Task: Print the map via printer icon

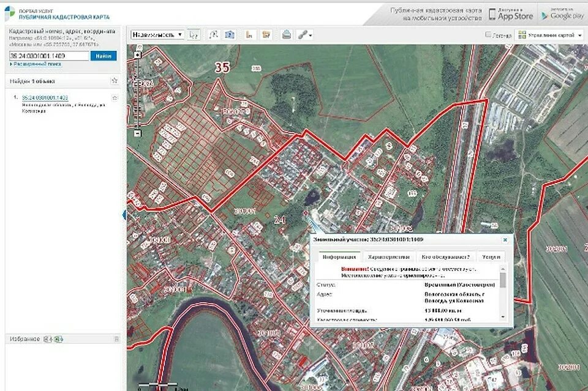Action: click(x=287, y=35)
